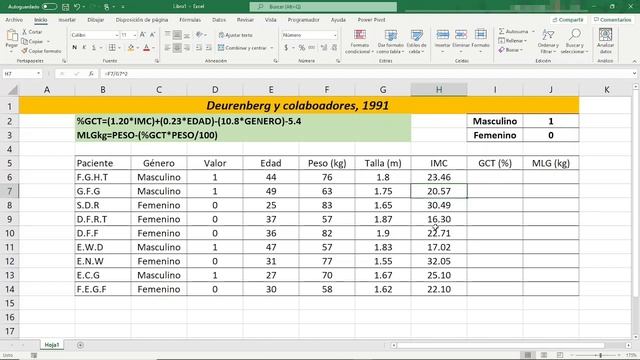
Task: Undo the last action
Action: pos(77,7)
